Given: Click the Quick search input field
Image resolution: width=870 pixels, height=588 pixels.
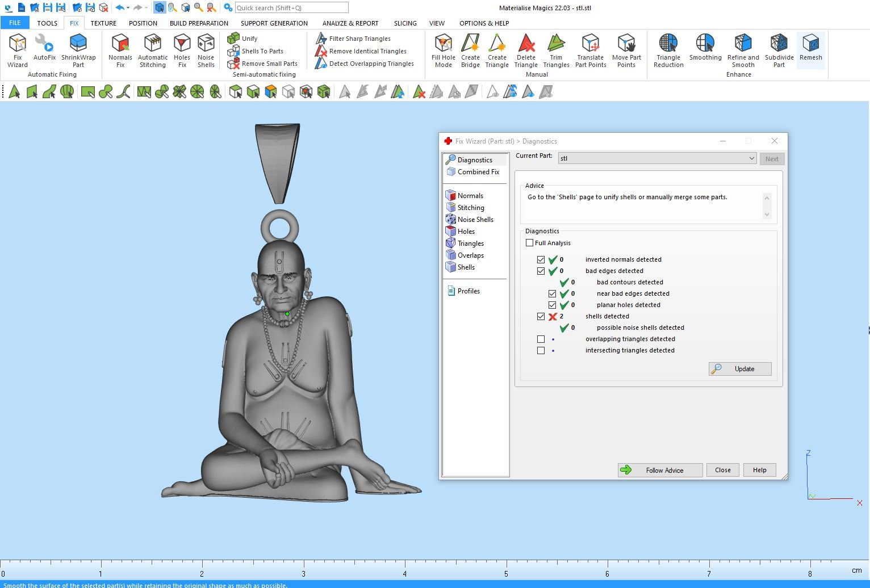Looking at the screenshot, I should 291,8.
